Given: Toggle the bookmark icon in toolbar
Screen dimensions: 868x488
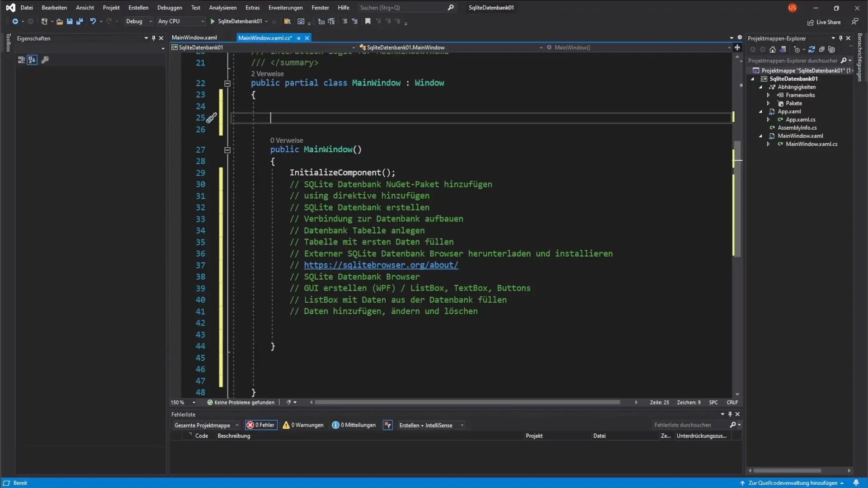Looking at the screenshot, I should (368, 21).
